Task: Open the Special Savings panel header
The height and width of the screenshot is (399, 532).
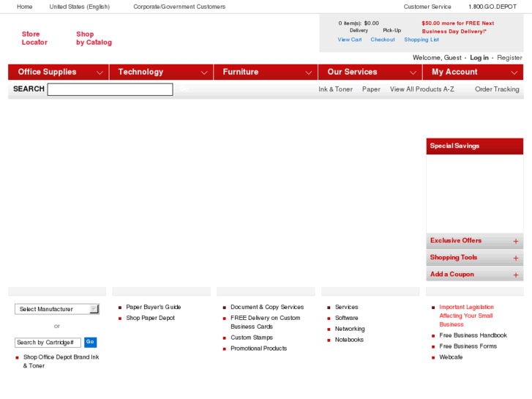Action: [475, 146]
